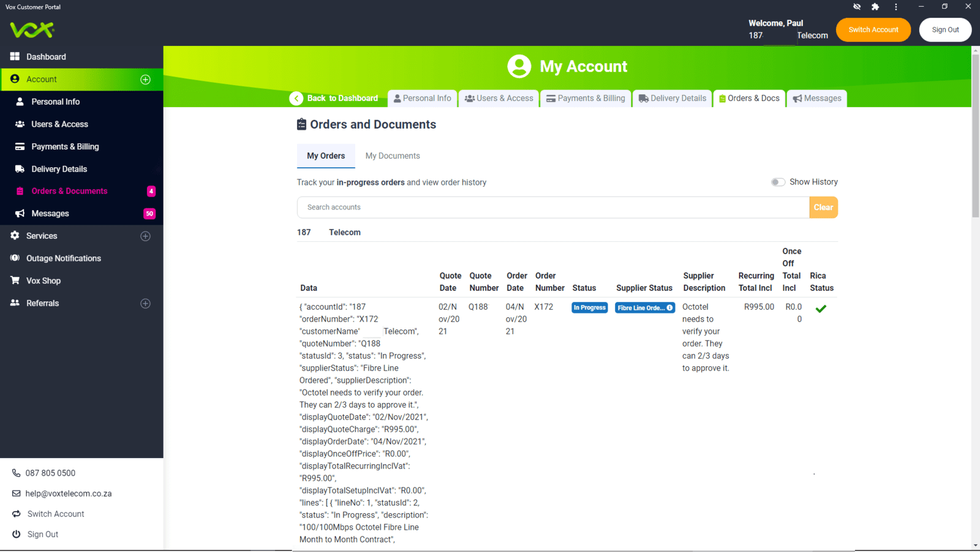Open the Users & Access top tab
980x553 pixels.
click(x=498, y=98)
